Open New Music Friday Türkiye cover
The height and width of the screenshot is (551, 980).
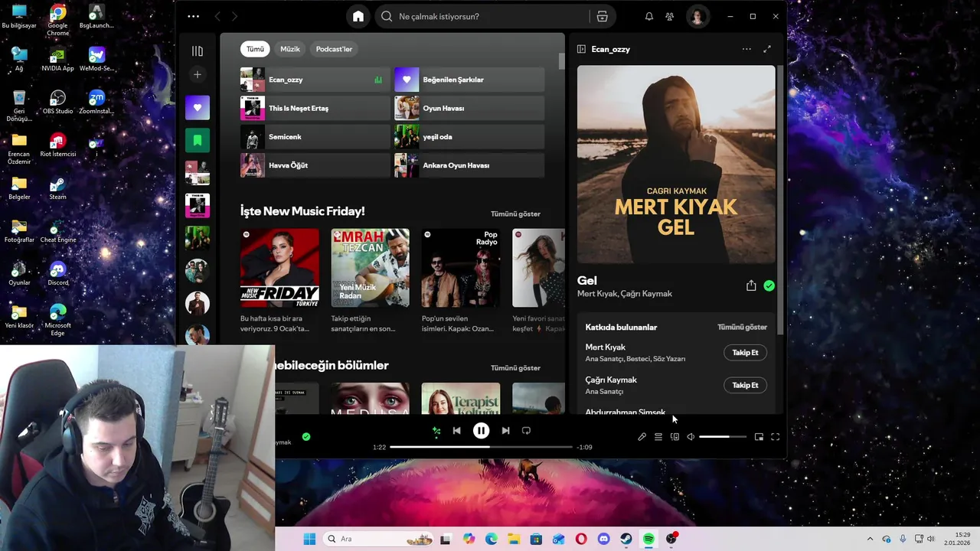279,268
